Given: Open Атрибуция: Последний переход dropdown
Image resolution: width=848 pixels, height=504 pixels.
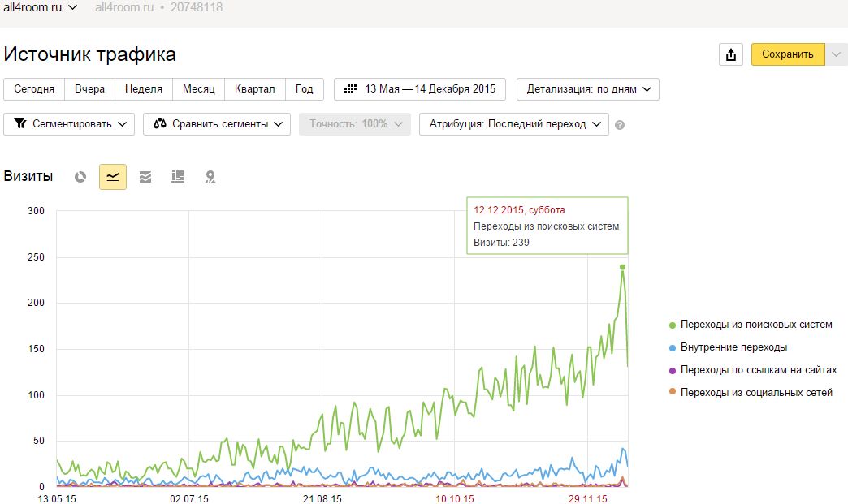Looking at the screenshot, I should pyautogui.click(x=513, y=124).
